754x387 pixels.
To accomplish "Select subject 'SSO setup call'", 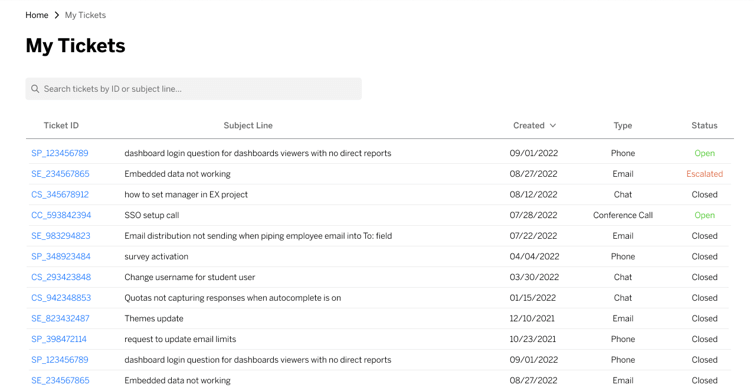I will 152,215.
